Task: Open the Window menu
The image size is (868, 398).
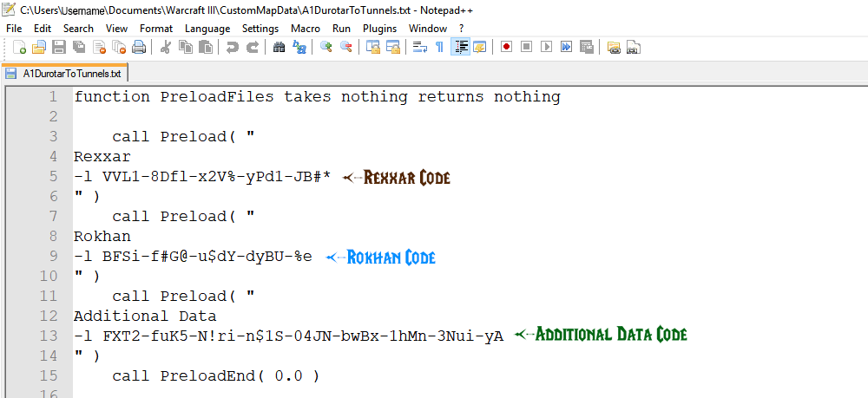Action: [x=427, y=29]
